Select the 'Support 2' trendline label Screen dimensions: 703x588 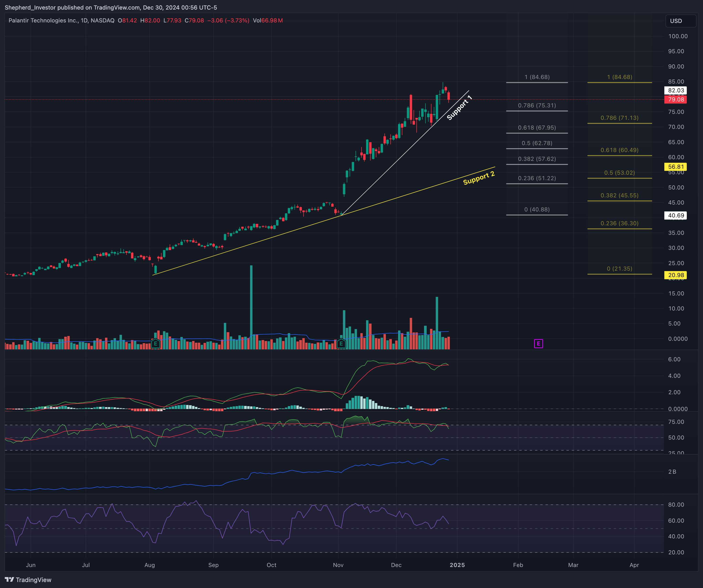point(479,178)
